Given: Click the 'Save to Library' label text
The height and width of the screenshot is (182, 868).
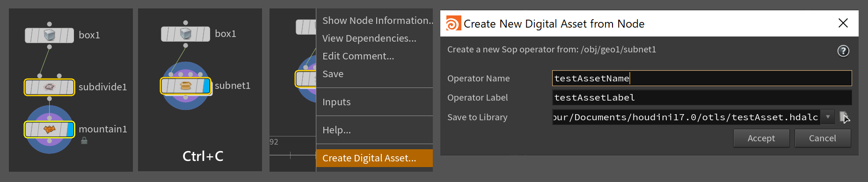Looking at the screenshot, I should point(477,117).
